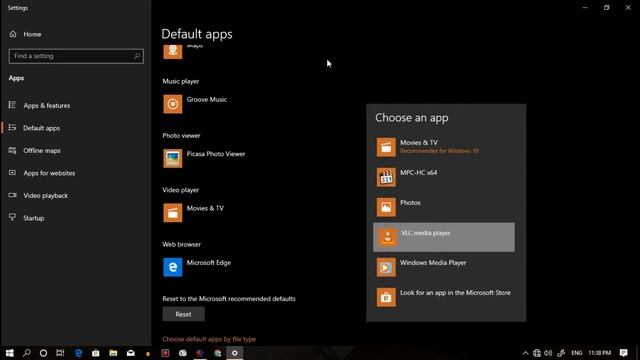Viewport: 640px width, 360px height.
Task: Click the Reset button
Action: [183, 314]
